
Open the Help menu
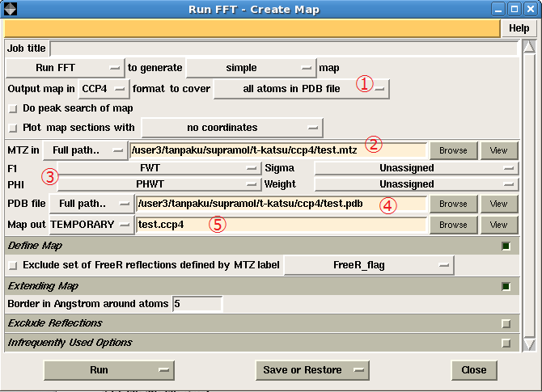[519, 28]
